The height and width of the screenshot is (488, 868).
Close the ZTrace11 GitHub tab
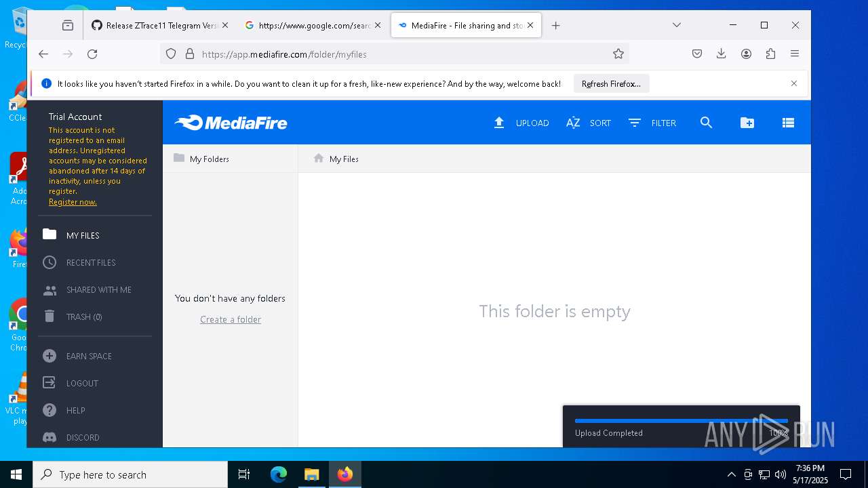pos(226,26)
